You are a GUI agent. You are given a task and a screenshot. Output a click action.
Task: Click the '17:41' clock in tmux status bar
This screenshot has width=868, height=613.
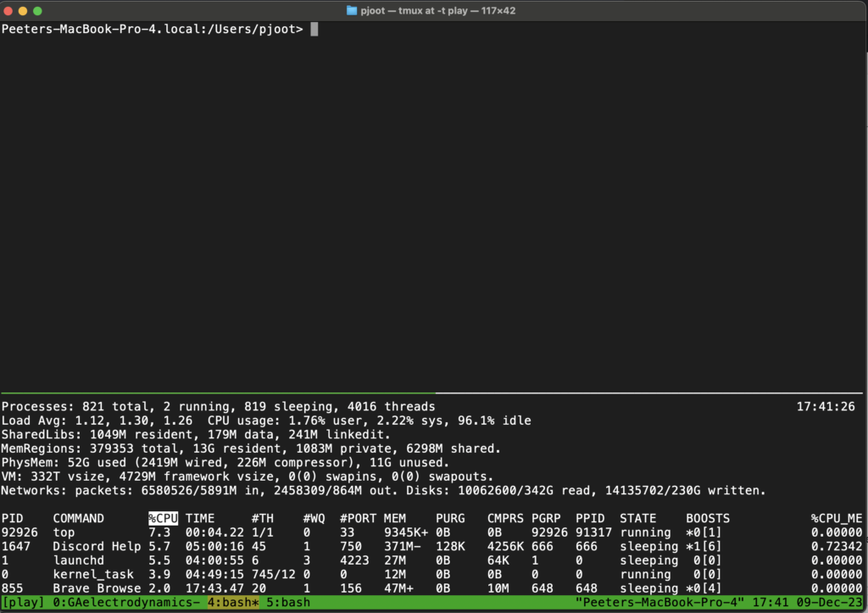click(770, 602)
